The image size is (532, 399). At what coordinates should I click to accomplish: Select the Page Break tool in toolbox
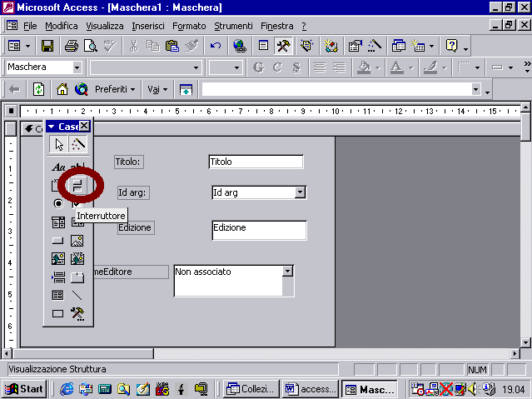[x=58, y=277]
